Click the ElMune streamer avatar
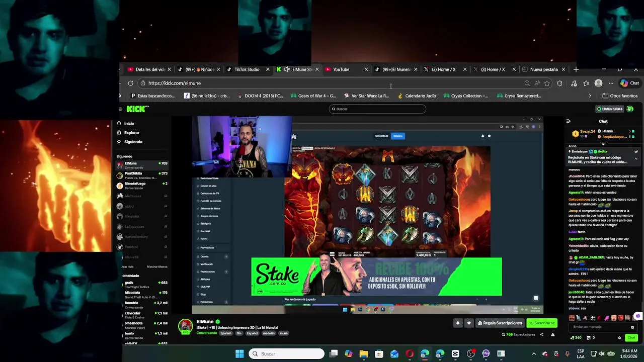This screenshot has height=362, width=644. tap(185, 326)
